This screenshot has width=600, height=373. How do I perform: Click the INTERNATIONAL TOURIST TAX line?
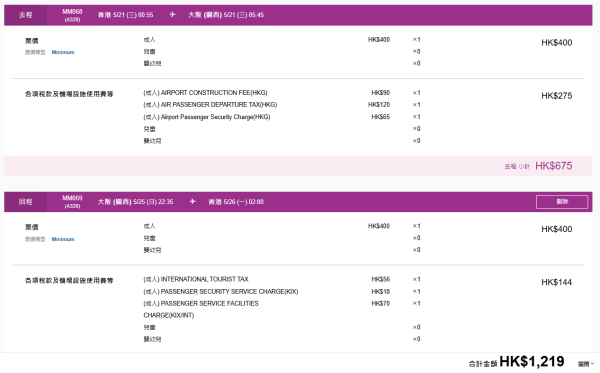coord(196,279)
